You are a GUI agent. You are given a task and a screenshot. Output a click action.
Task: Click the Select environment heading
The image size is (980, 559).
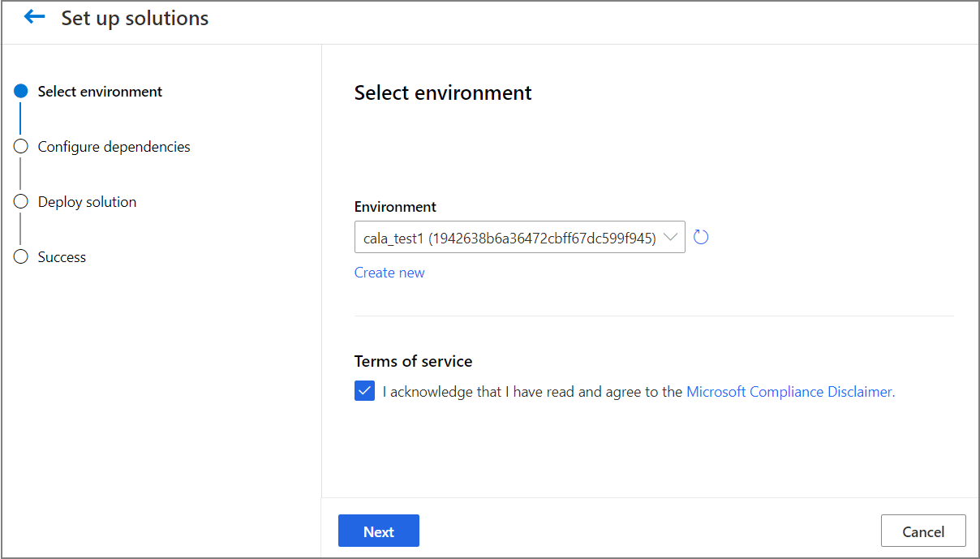point(443,93)
